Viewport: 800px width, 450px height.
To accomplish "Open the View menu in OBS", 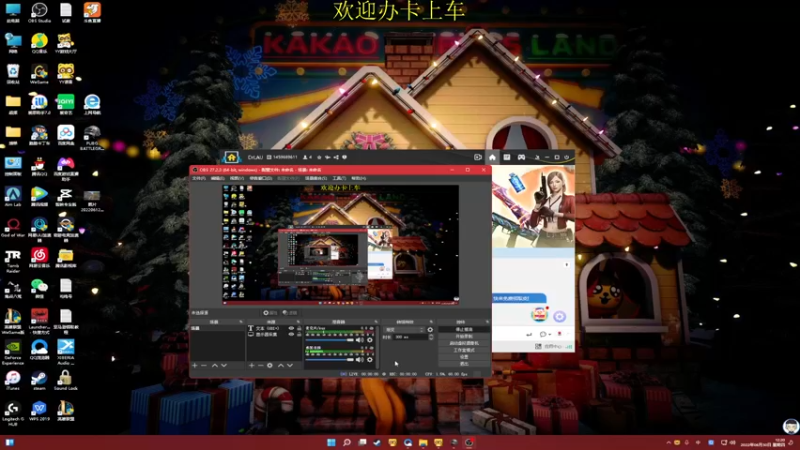I will (x=237, y=179).
